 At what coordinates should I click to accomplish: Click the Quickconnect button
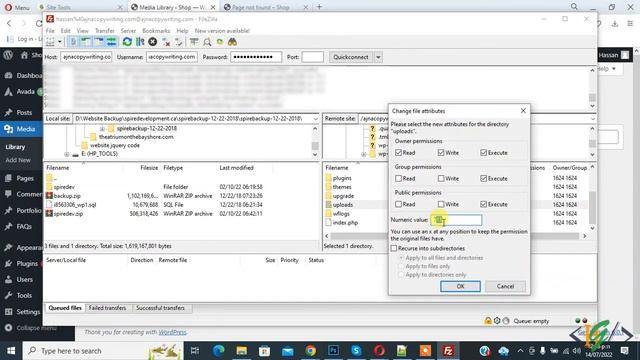coord(351,57)
